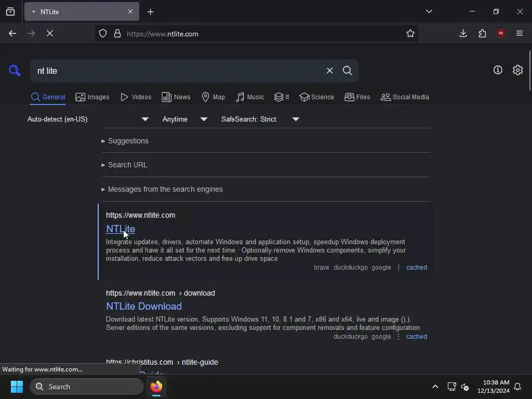Image resolution: width=532 pixels, height=399 pixels.
Task: Click the URL address bar
Action: coord(258,34)
